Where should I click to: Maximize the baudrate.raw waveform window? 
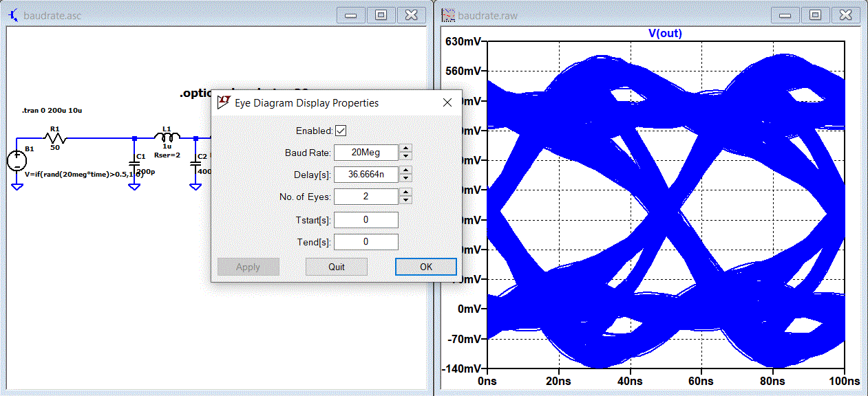click(x=814, y=14)
